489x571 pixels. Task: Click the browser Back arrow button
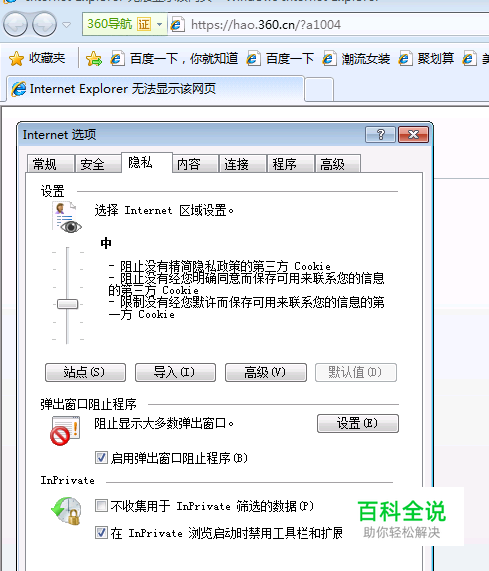15,24
